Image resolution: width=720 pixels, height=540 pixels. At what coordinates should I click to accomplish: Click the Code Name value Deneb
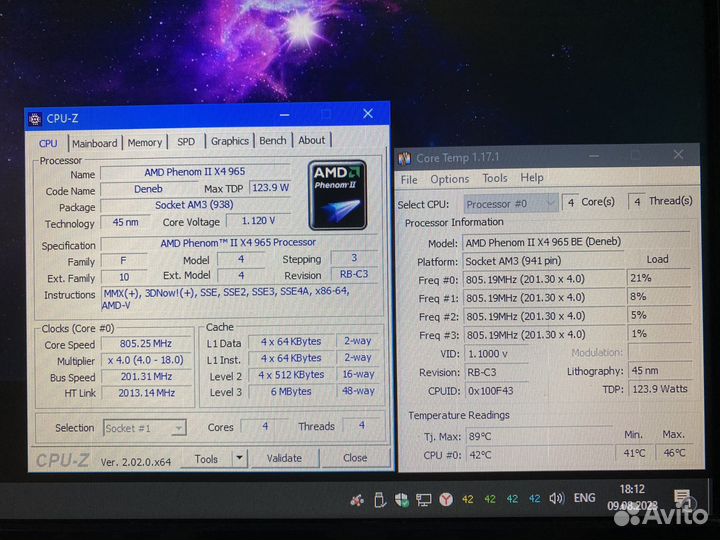pyautogui.click(x=148, y=189)
